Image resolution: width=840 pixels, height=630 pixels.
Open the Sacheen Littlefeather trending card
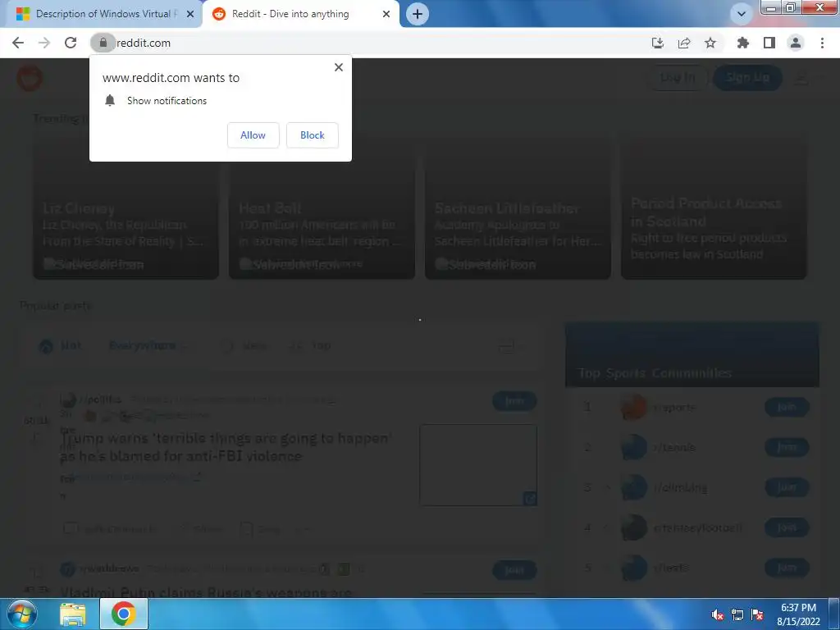tap(518, 206)
